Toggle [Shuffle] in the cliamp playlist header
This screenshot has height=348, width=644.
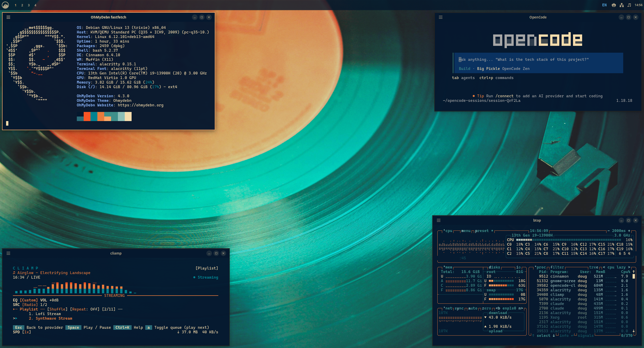pyautogui.click(x=58, y=309)
